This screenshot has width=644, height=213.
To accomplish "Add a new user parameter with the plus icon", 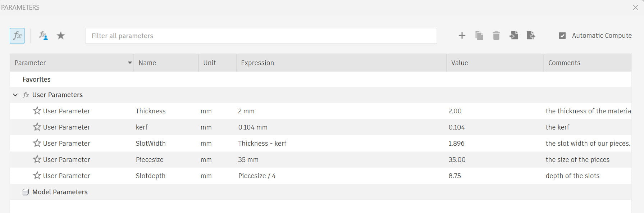I will tap(462, 36).
